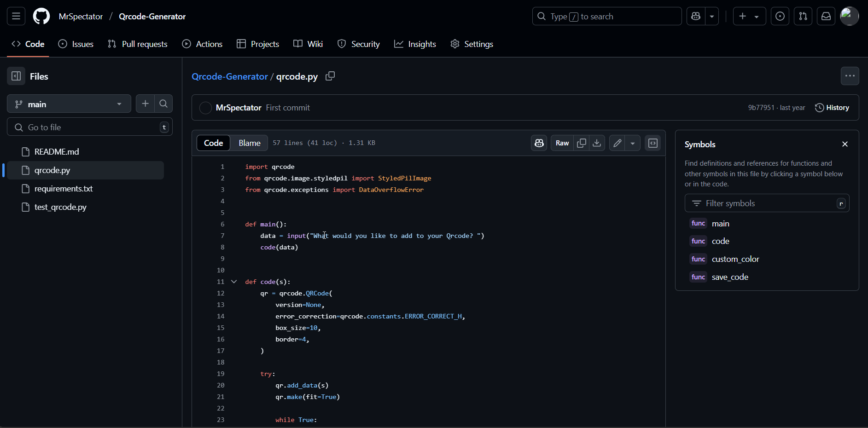Open the Issues icon in header

click(780, 17)
